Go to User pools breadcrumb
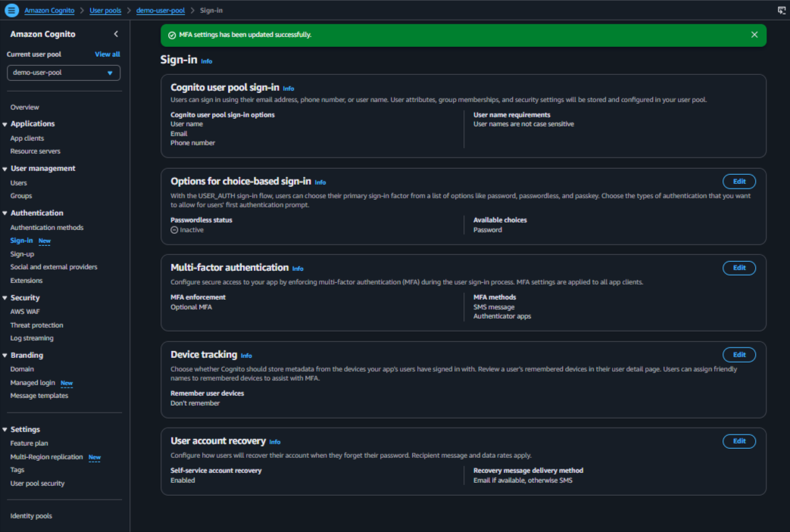Image resolution: width=790 pixels, height=532 pixels. tap(105, 10)
